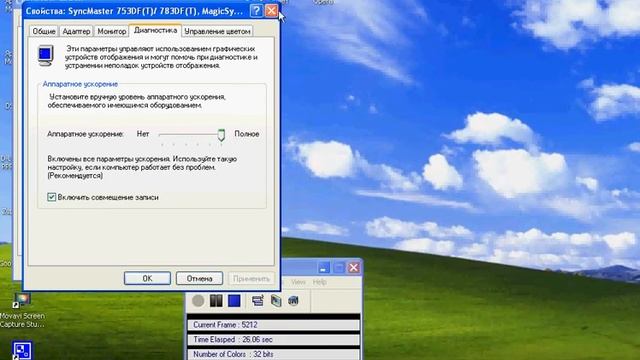Screen dimensions: 640x360
Task: Click the "Аппаратное ускорение" group title
Action: coord(80,84)
